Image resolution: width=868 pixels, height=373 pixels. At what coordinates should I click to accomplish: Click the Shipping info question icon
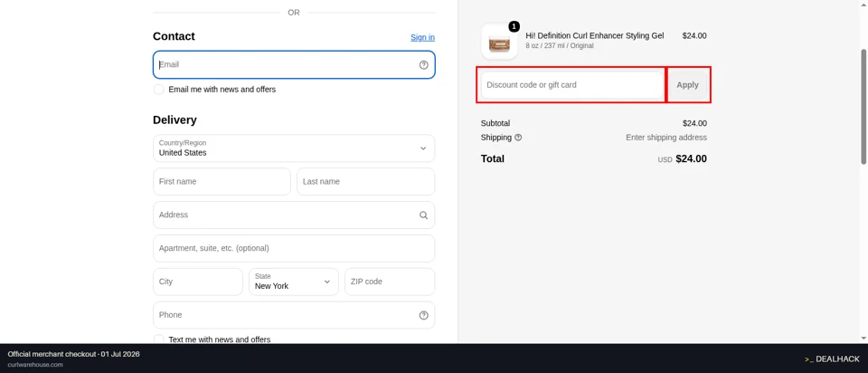point(518,138)
